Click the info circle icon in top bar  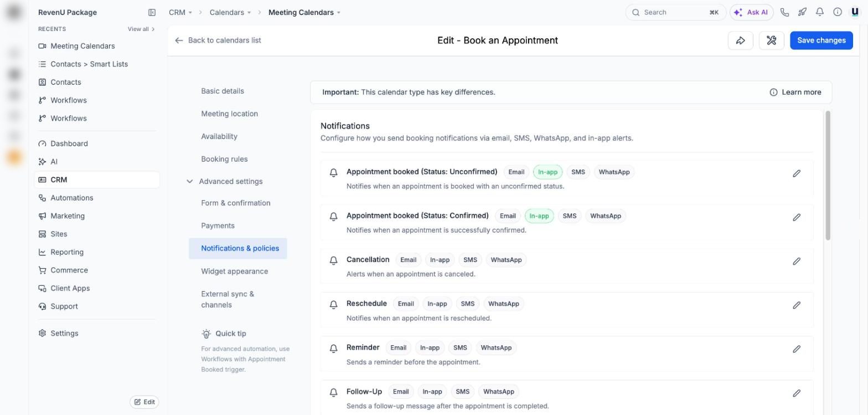point(838,12)
